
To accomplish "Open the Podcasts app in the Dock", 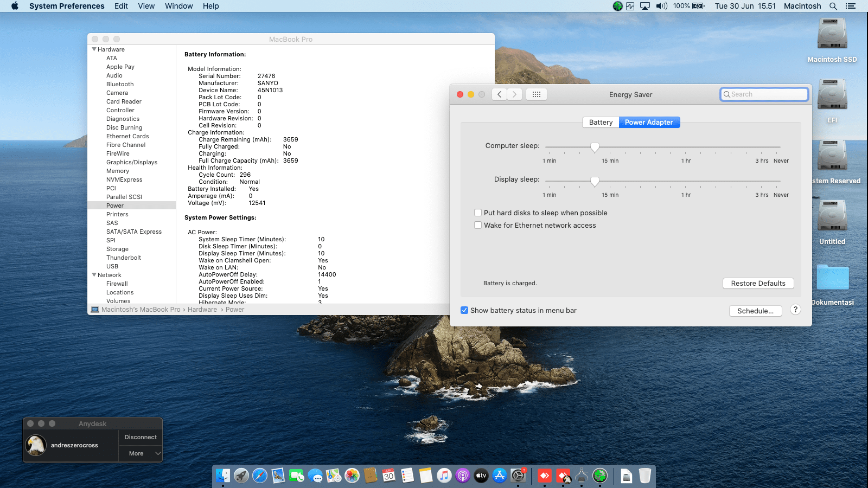I will point(463,476).
